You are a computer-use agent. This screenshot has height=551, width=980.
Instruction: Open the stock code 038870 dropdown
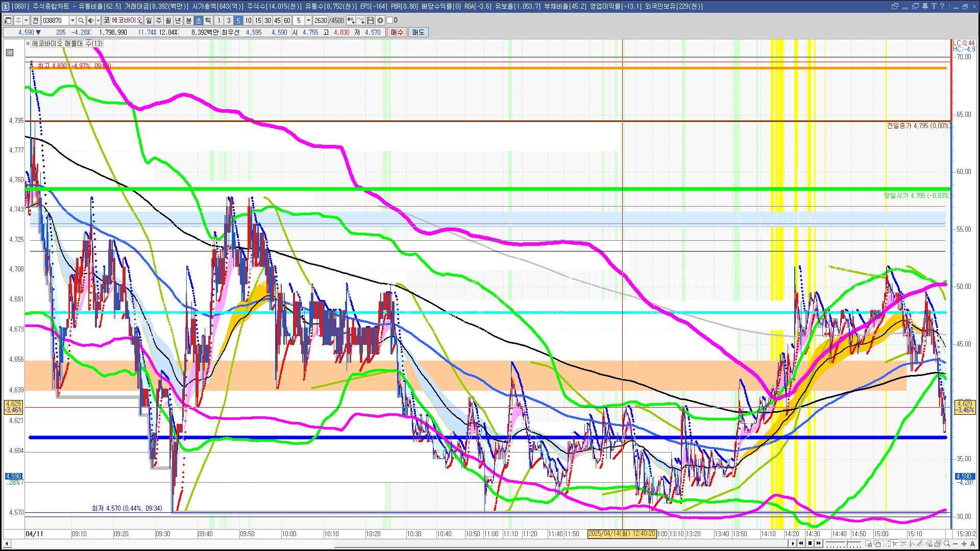72,20
